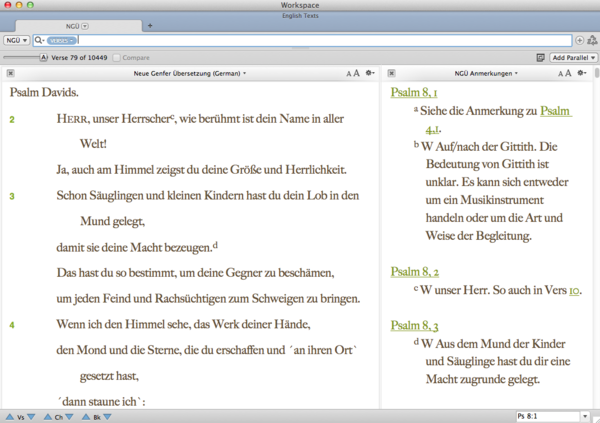Open the NGÜ text selector dropdown

tap(16, 41)
